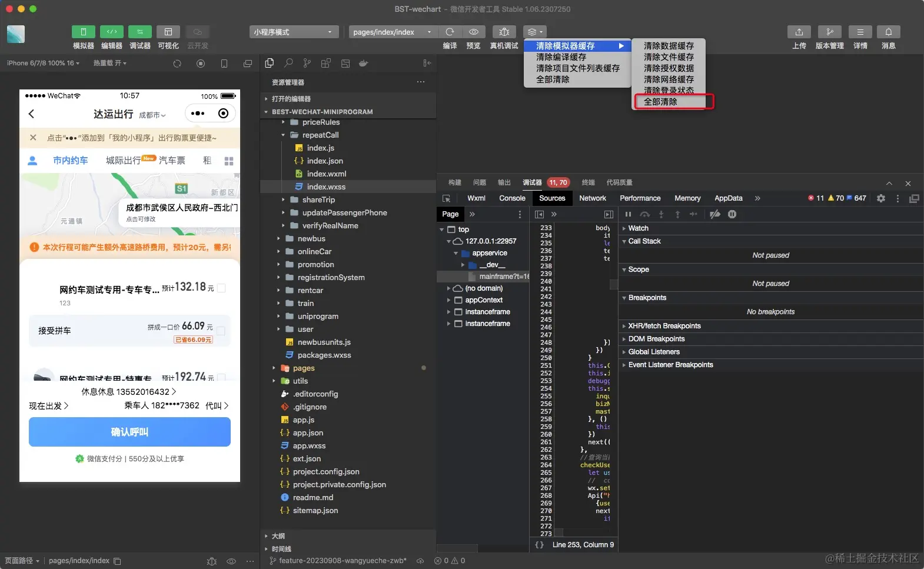Click the 成都市 city selector
Viewport: 924px width, 569px height.
coord(152,115)
